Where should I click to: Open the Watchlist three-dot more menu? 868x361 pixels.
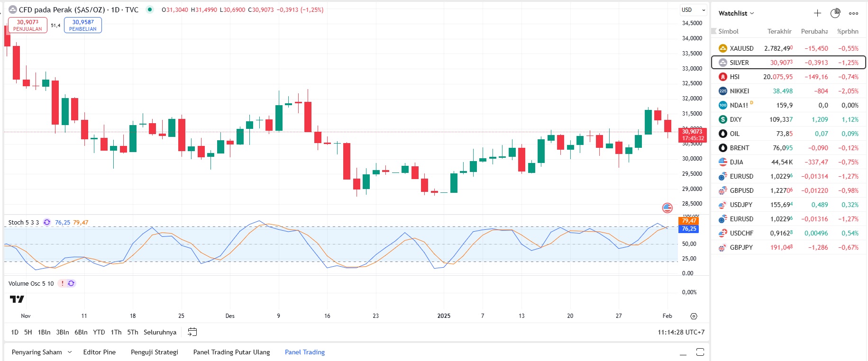(x=853, y=13)
